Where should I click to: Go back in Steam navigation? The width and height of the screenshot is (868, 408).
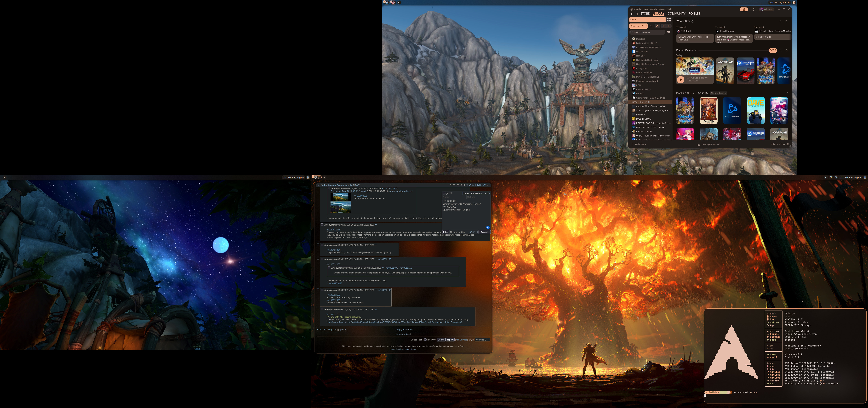[632, 14]
